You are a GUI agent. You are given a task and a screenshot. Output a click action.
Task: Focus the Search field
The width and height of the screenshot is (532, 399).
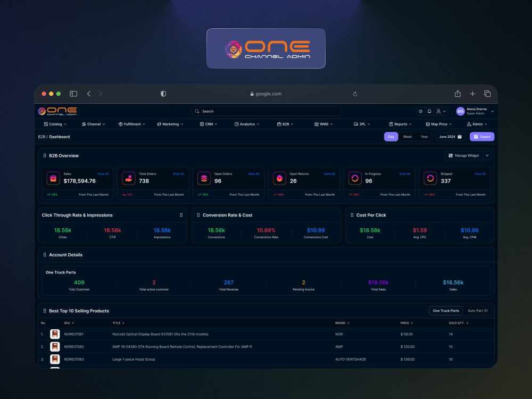pyautogui.click(x=266, y=111)
